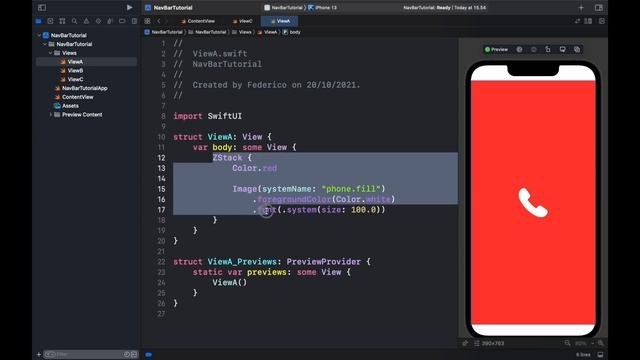Open the Debug navigator
The width and height of the screenshot is (640, 360).
(110, 21)
